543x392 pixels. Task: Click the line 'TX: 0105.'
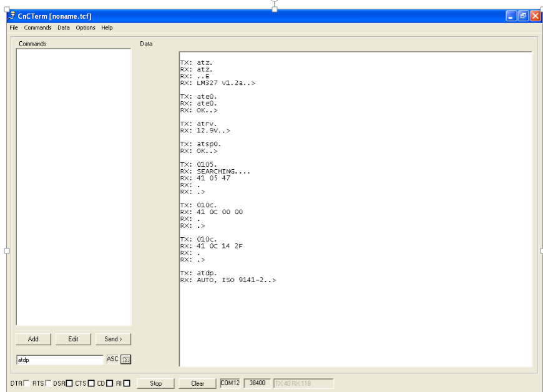click(198, 165)
